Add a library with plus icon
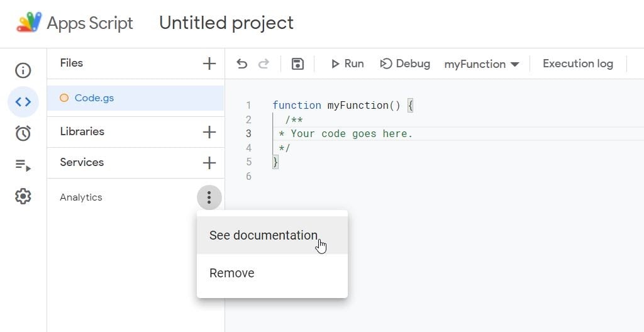This screenshot has height=332, width=644. click(x=209, y=132)
